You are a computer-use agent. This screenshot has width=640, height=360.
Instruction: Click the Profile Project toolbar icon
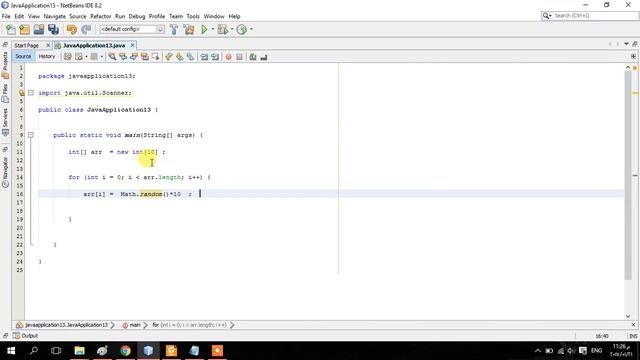pyautogui.click(x=242, y=29)
